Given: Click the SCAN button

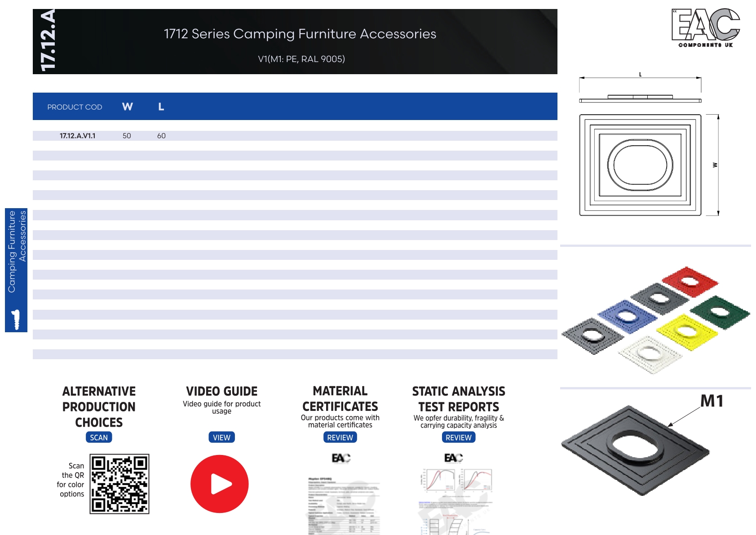Looking at the screenshot, I should (x=99, y=437).
